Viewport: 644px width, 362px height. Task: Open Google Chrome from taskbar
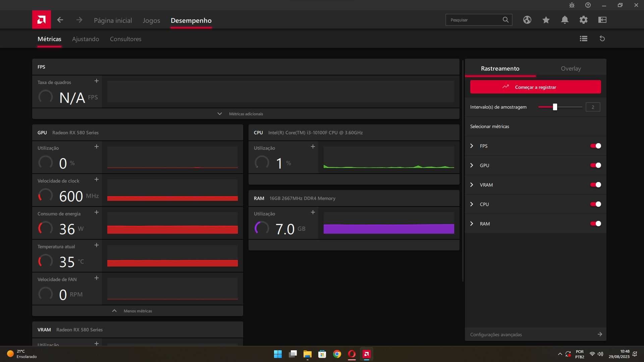coord(337,354)
